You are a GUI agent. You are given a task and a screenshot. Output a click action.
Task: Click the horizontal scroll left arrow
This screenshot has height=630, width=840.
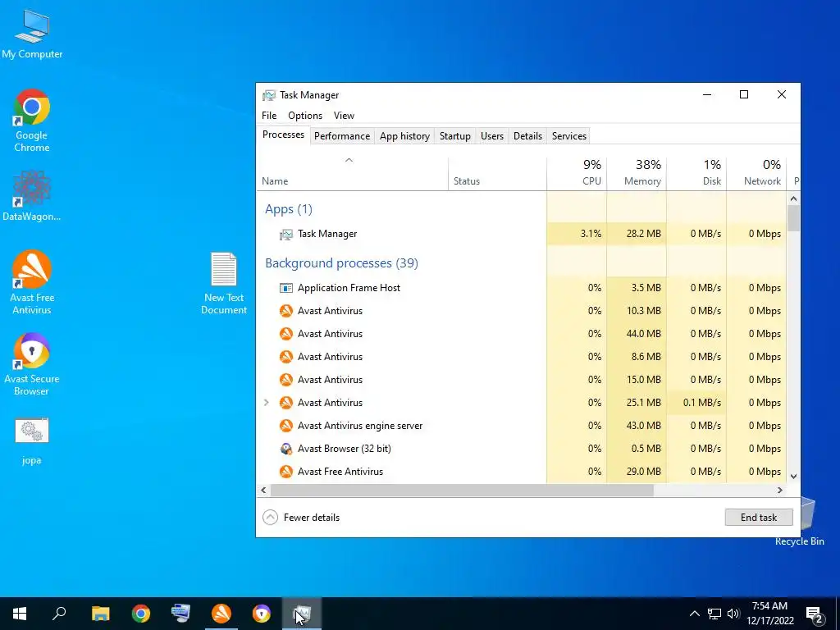click(x=263, y=491)
